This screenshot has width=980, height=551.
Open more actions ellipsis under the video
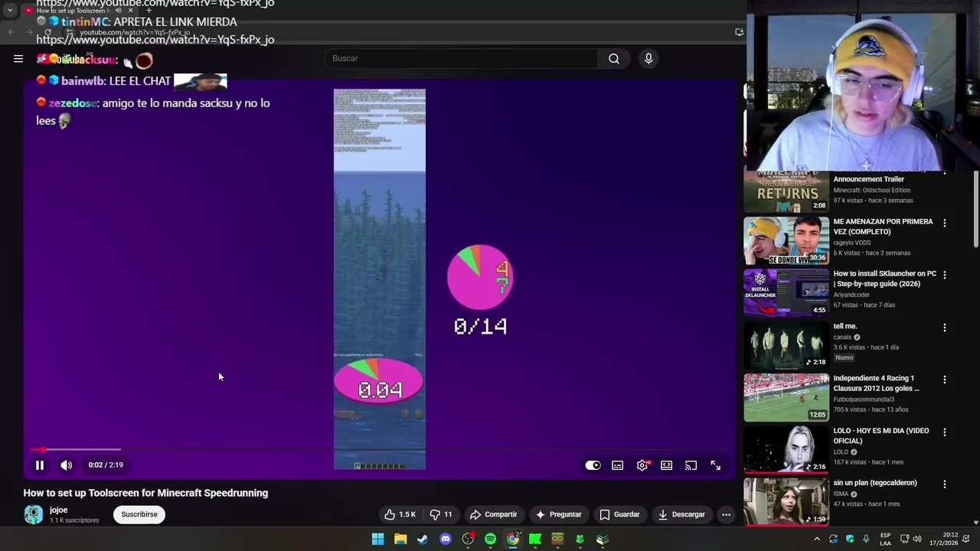(x=726, y=514)
